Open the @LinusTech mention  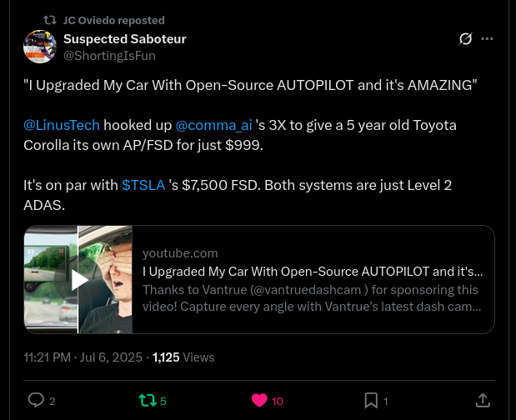click(62, 125)
